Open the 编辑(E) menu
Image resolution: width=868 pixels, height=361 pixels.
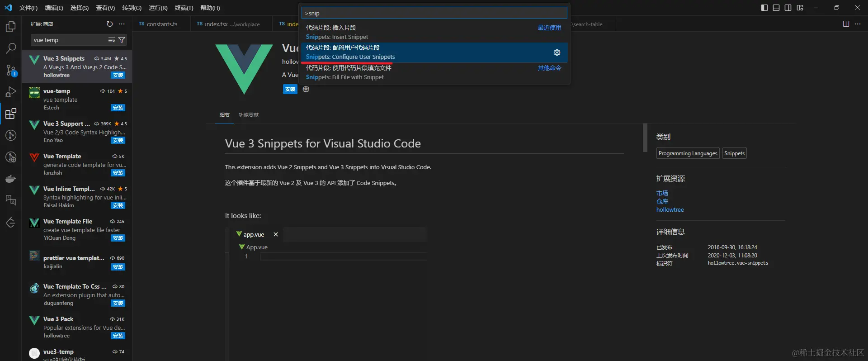click(x=54, y=8)
